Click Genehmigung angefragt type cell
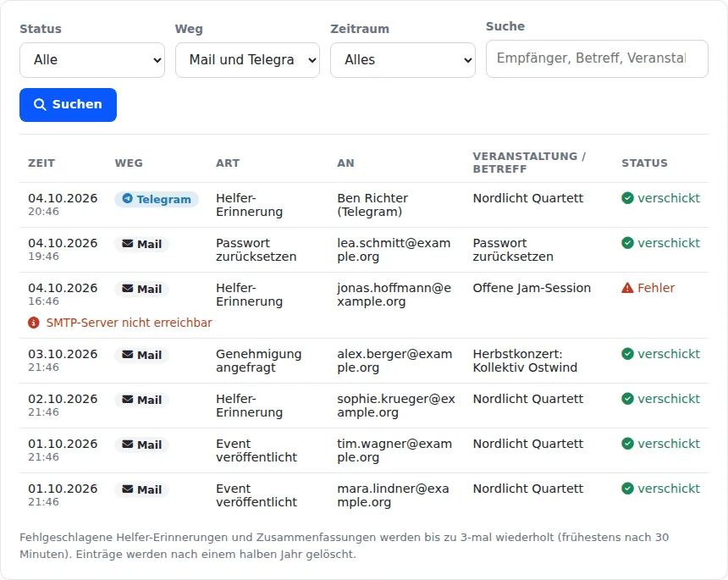The image size is (728, 580). pos(258,361)
